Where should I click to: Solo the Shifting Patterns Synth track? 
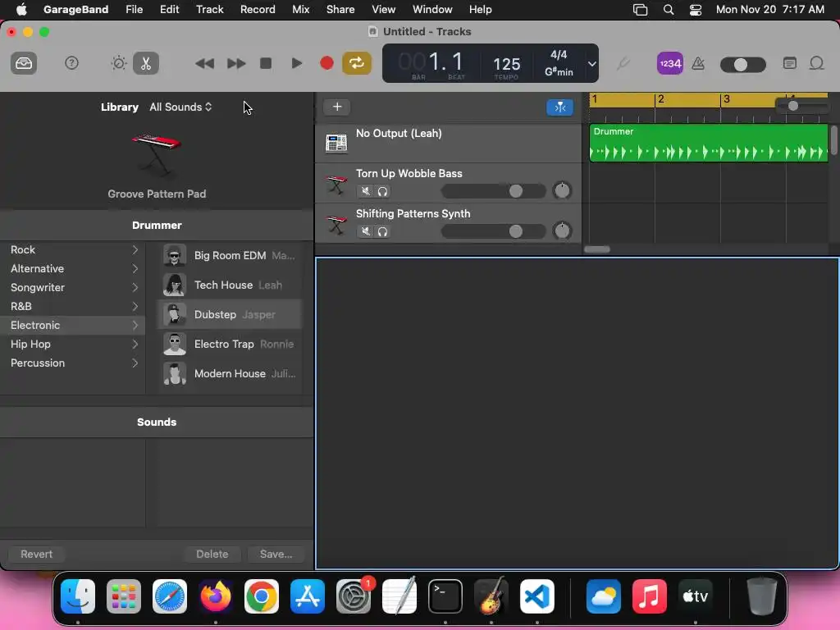coord(382,231)
